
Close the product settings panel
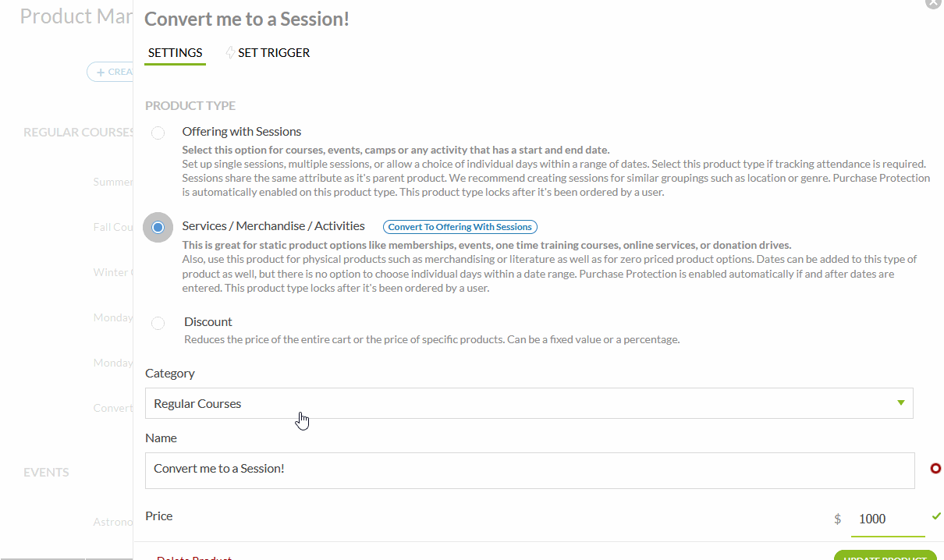(x=933, y=3)
